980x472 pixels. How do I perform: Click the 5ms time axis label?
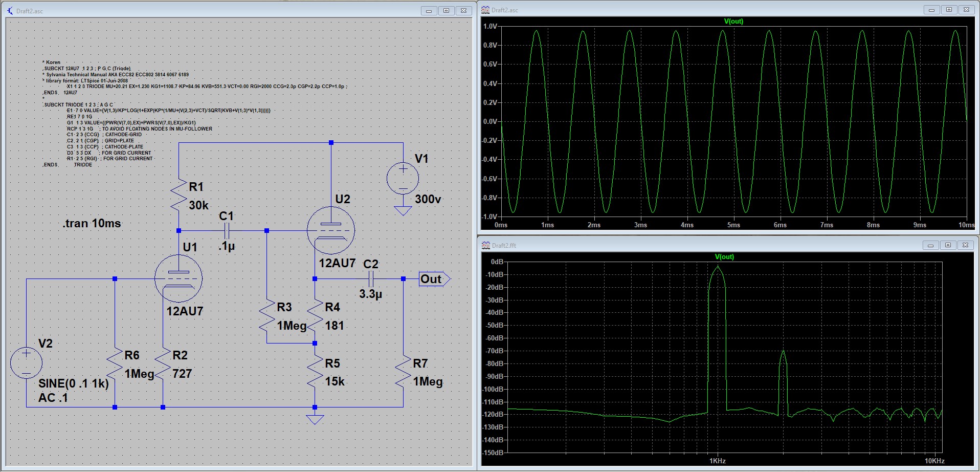(733, 225)
